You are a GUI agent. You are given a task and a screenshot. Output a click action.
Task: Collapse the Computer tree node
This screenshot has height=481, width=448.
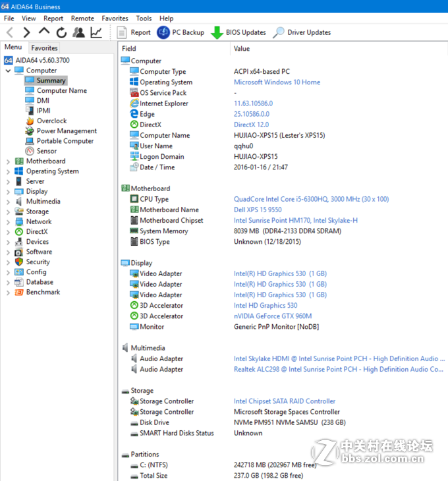click(x=8, y=71)
